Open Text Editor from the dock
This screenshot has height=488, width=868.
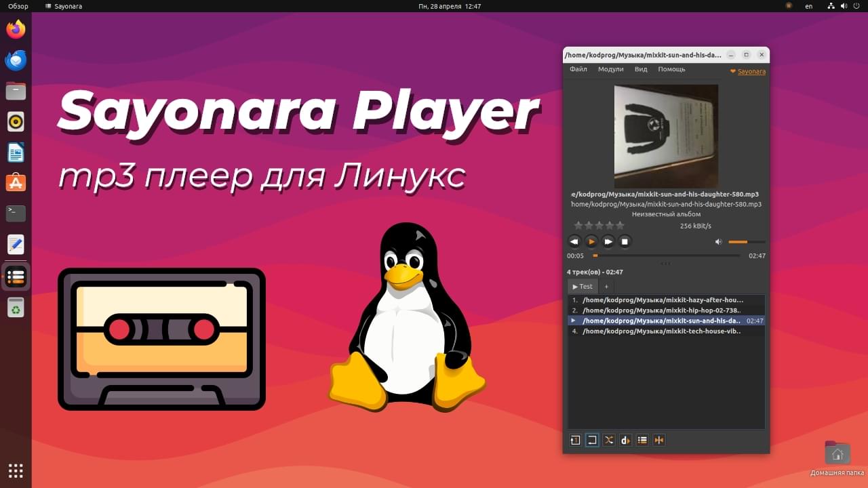tap(16, 245)
